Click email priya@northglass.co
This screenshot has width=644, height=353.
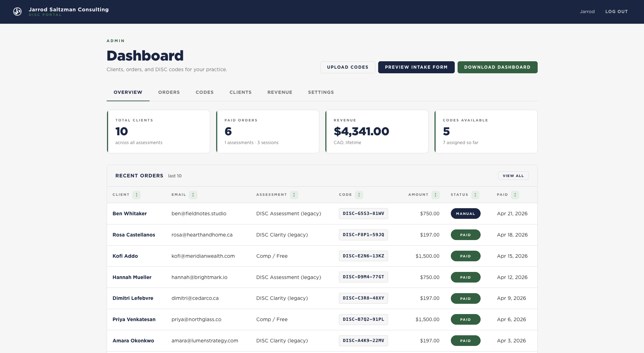click(x=196, y=319)
